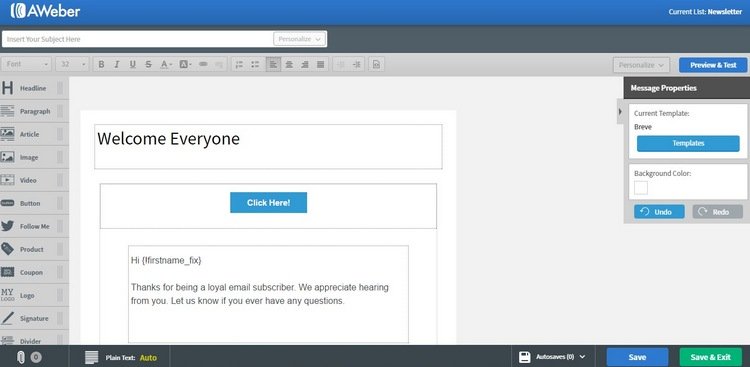
Task: Align text center
Action: coord(289,65)
